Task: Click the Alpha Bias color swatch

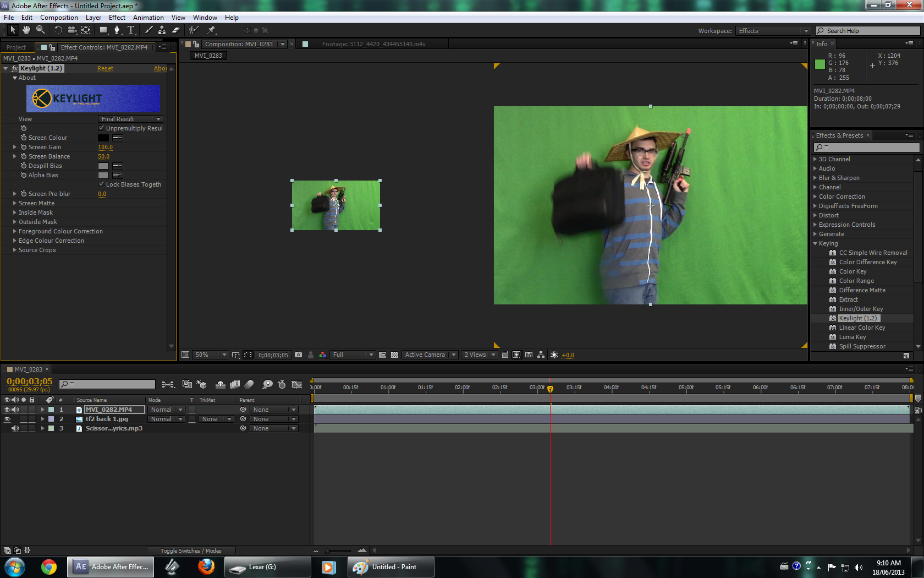Action: coord(103,175)
